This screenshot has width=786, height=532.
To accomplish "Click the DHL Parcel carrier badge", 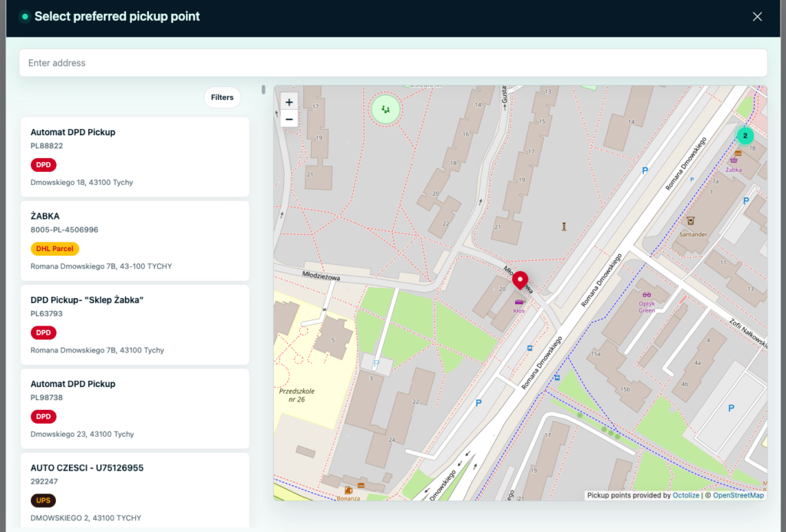I will click(x=54, y=249).
